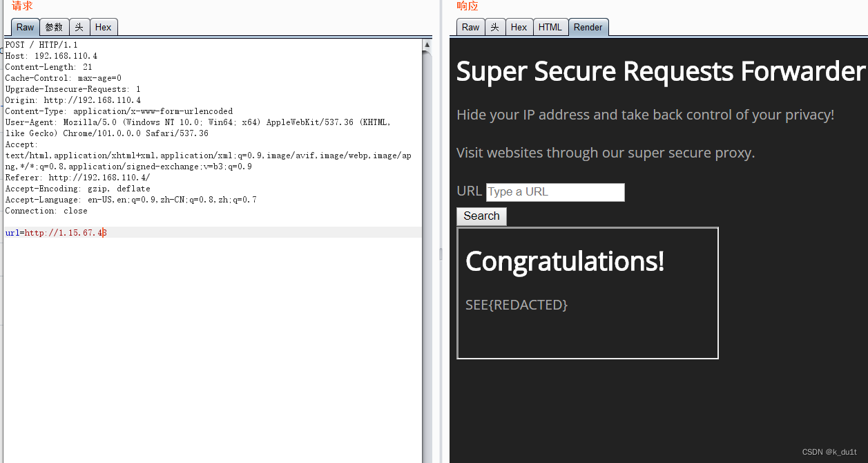Click the 'Accept-Encoding: gzip, deflate' header
This screenshot has height=463, width=868.
pos(77,189)
